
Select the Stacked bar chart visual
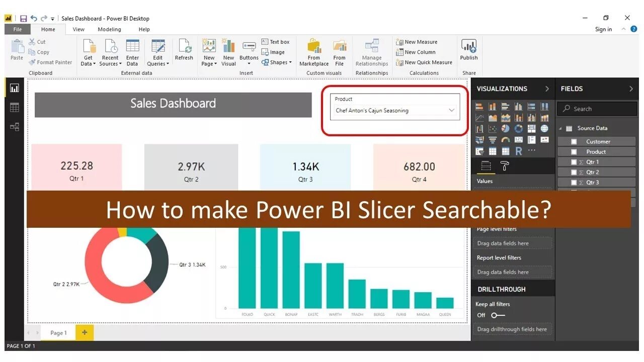pyautogui.click(x=479, y=107)
